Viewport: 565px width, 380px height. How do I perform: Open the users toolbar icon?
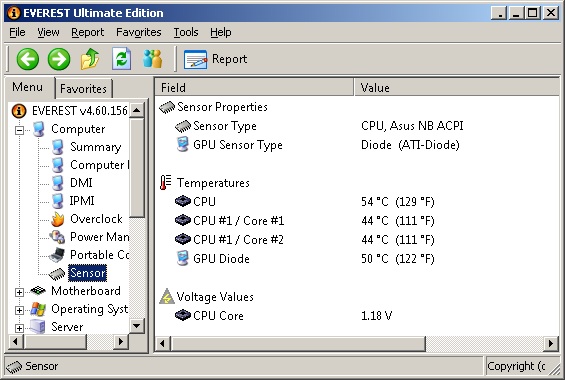(x=152, y=59)
